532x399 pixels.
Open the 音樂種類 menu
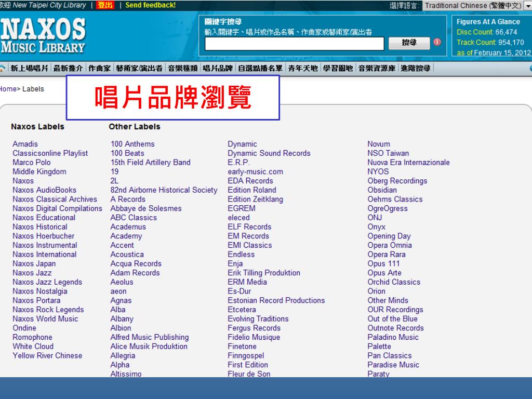click(182, 68)
